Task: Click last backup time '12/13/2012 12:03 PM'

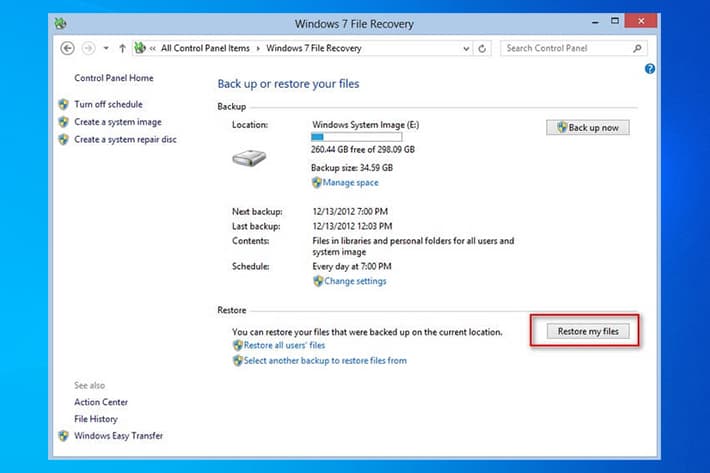Action: [352, 226]
